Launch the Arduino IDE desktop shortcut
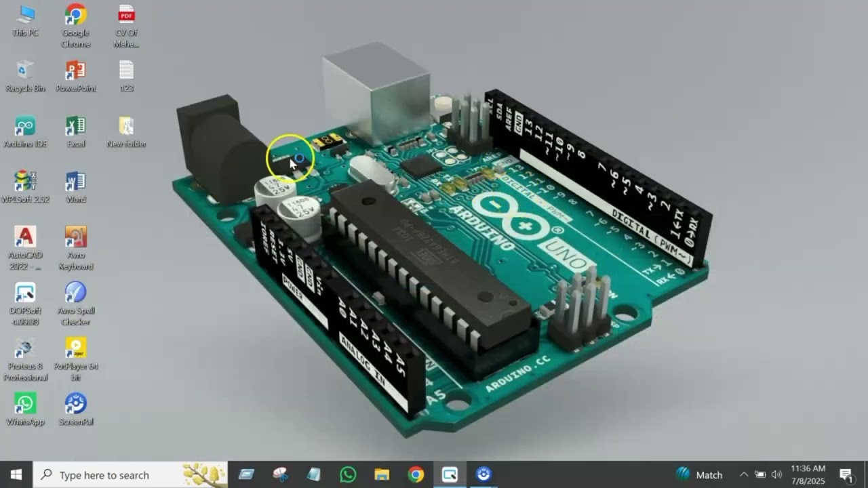The height and width of the screenshot is (488, 868). (25, 131)
